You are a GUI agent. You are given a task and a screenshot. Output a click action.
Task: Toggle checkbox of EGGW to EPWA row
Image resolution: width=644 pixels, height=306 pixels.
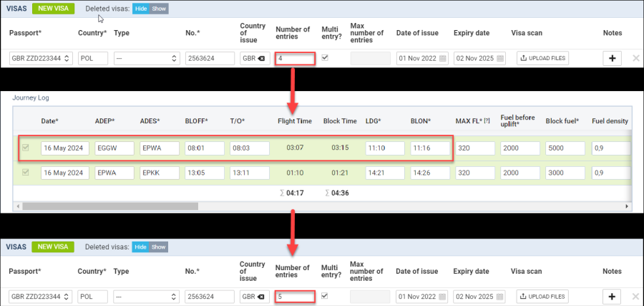click(x=26, y=148)
